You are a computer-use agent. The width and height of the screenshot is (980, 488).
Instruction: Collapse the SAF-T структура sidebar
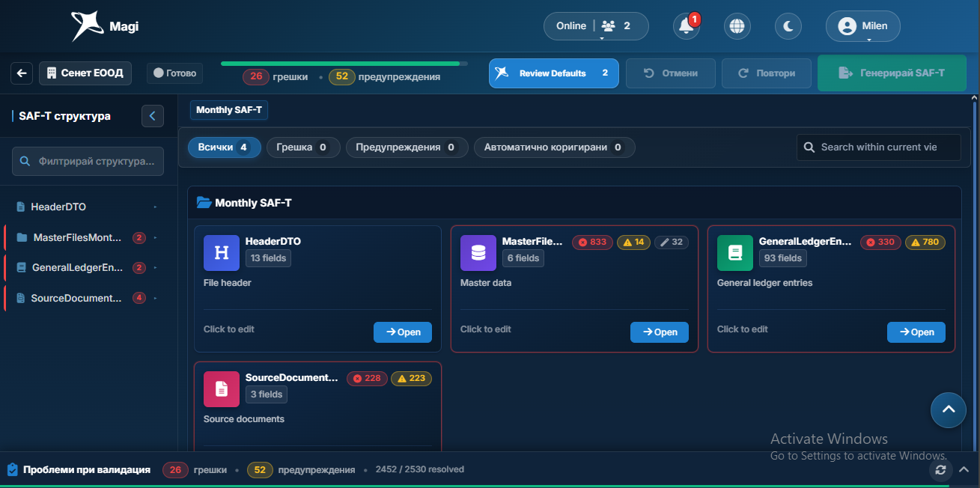click(x=153, y=116)
